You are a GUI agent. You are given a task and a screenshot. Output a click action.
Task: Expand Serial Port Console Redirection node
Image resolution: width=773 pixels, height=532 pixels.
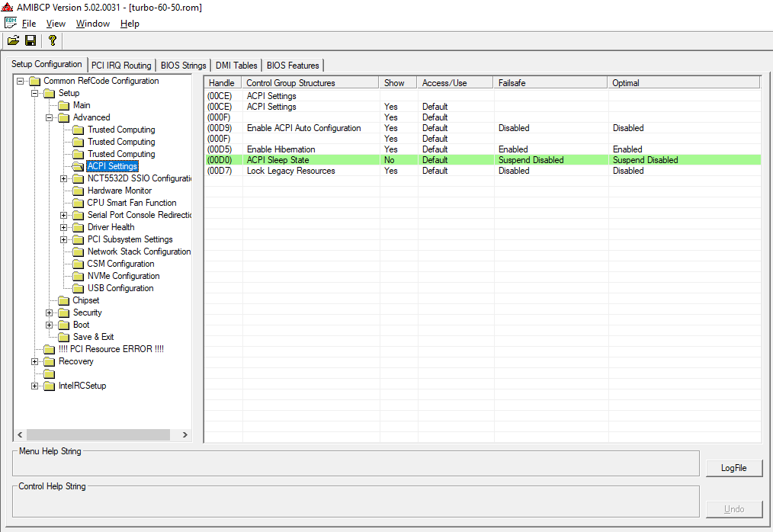point(63,216)
